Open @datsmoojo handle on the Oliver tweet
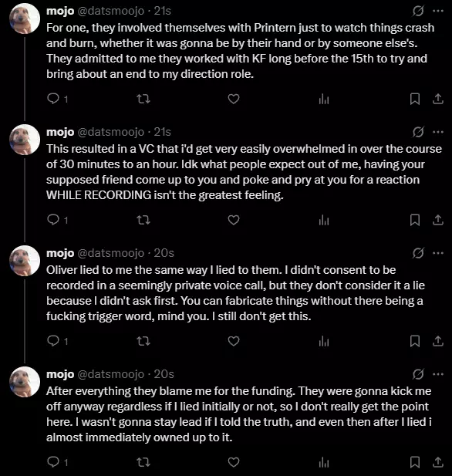Viewport: 452px width, 476px height. (111, 253)
